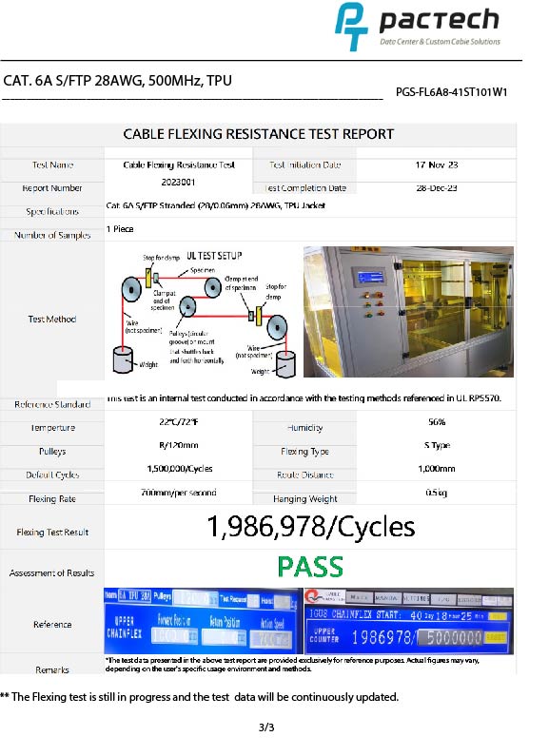This screenshot has width=549, height=756.
Task: Click the right weight cylinder in diagram
Action: [x=285, y=363]
